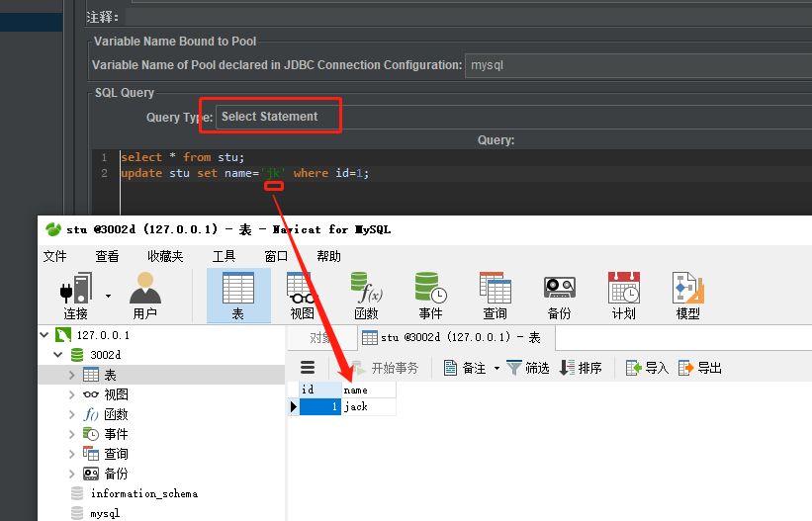Click the name column header
Image resolution: width=812 pixels, height=521 pixels.
(369, 390)
